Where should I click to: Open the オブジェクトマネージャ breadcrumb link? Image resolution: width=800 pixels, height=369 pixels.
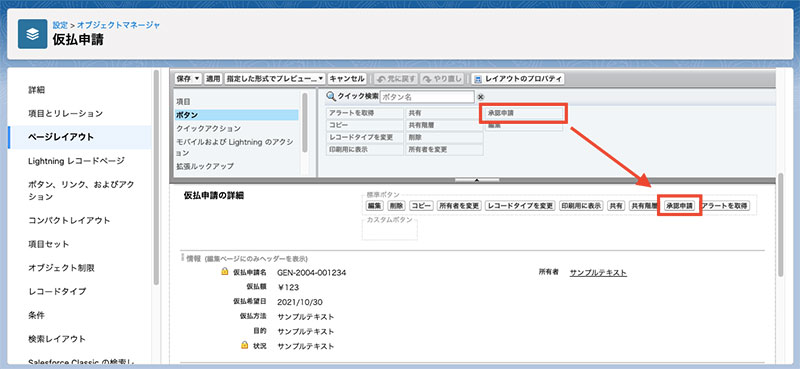[118, 24]
